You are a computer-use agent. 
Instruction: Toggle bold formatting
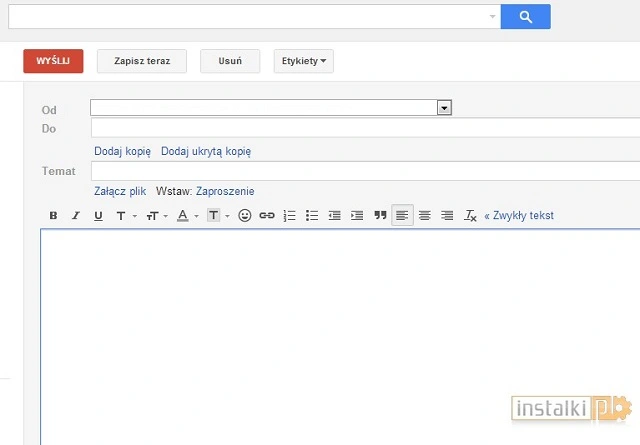53,215
